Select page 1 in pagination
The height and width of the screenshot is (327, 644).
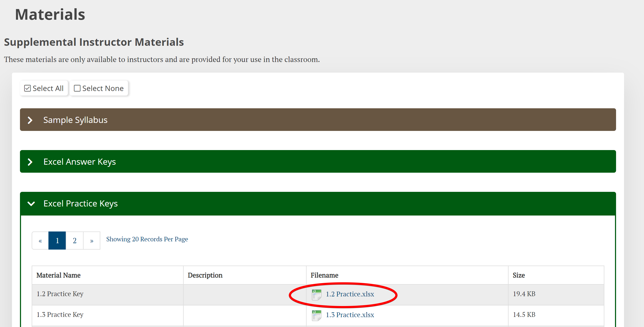pyautogui.click(x=57, y=241)
